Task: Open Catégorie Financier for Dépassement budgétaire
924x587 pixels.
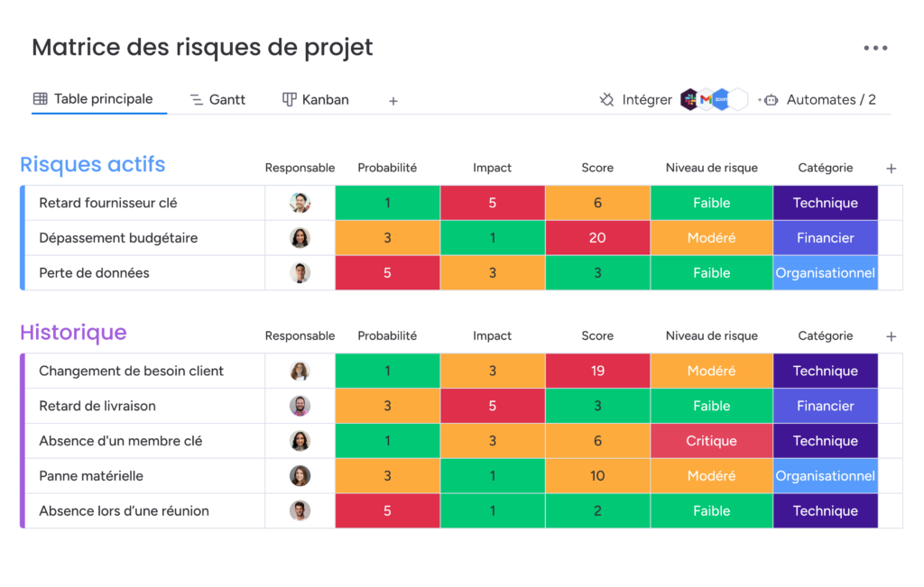Action: (x=825, y=238)
